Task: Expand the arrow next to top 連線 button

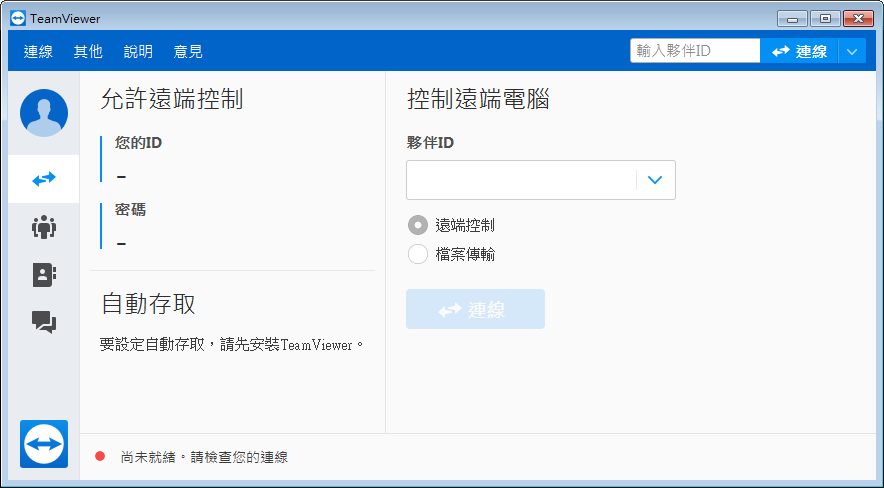Action: tap(852, 51)
